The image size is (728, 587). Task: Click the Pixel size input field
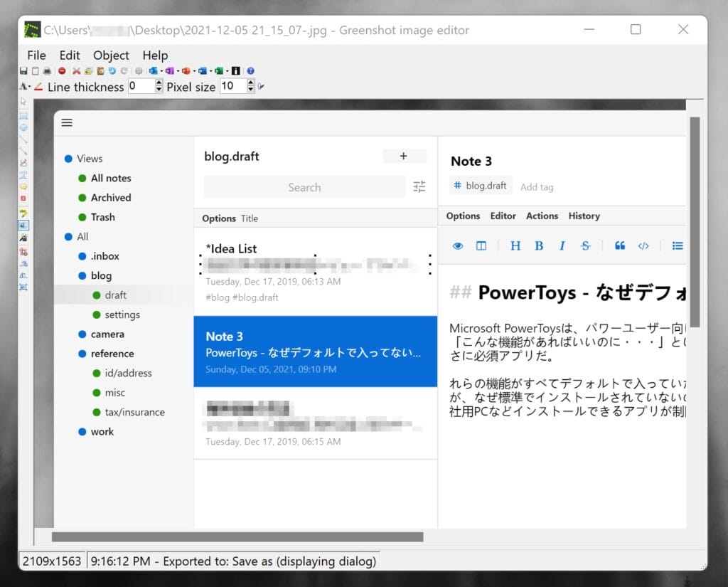pos(233,86)
